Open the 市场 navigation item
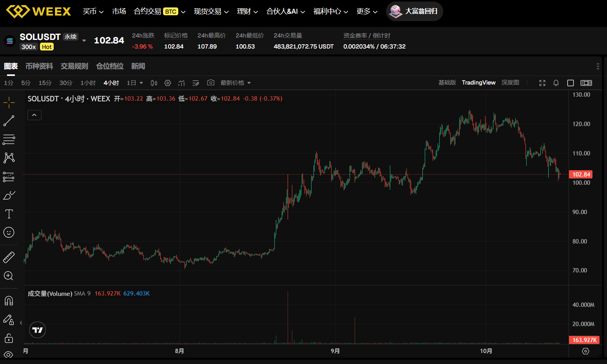 coord(119,11)
